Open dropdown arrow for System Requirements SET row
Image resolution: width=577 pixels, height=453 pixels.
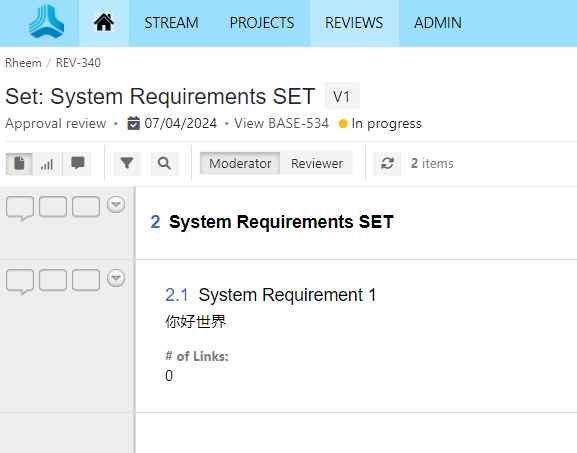click(116, 205)
